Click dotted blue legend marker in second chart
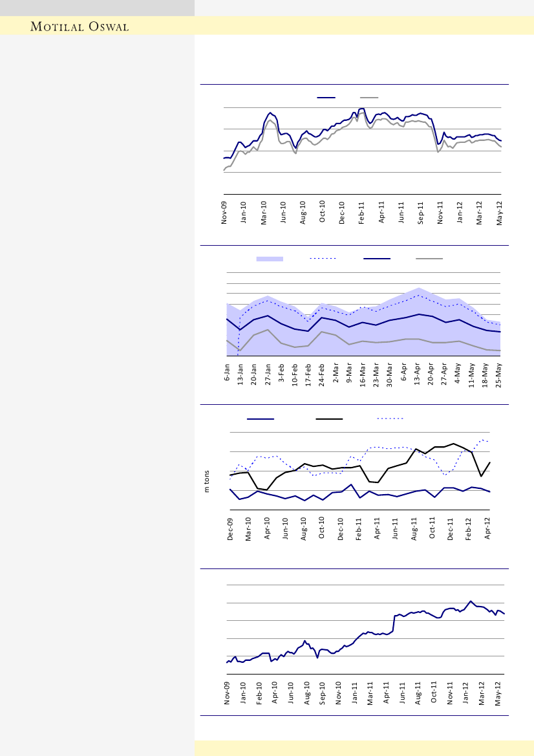This screenshot has width=534, height=756. pos(324,259)
